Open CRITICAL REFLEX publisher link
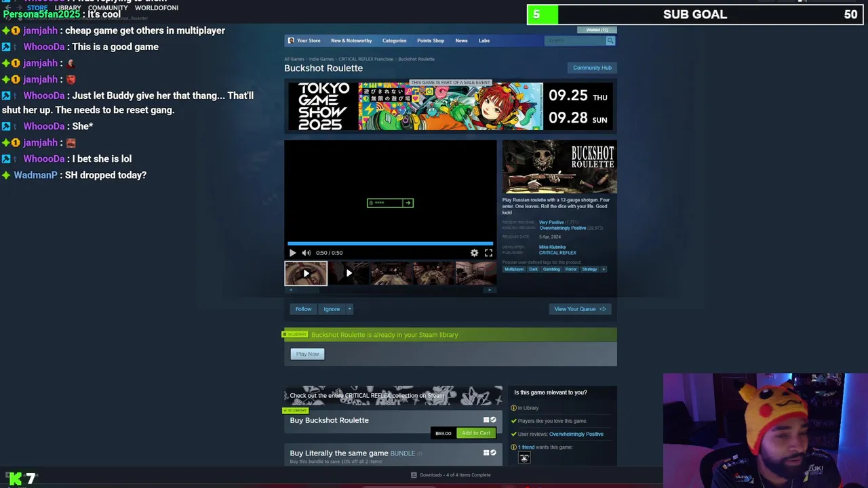Viewport: 868px width, 488px height. (x=557, y=253)
